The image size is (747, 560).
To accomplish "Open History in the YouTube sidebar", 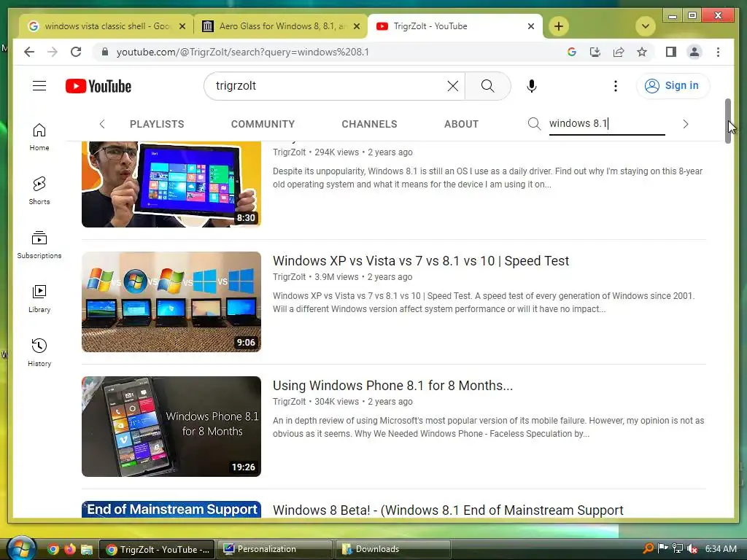I will (x=39, y=352).
